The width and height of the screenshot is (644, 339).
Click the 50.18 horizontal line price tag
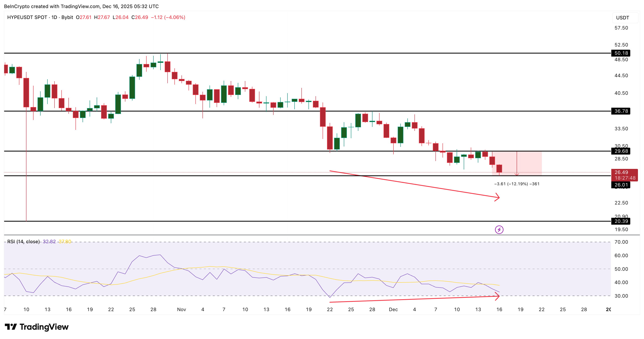pyautogui.click(x=621, y=53)
